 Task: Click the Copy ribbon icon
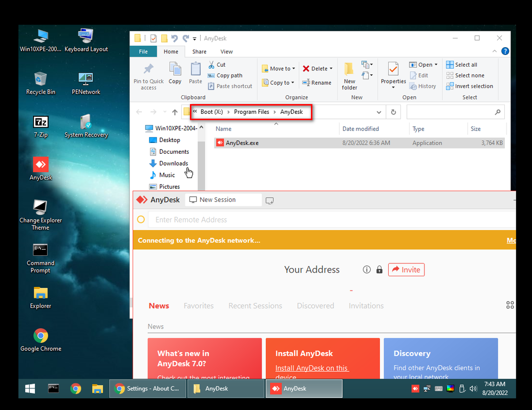coord(175,73)
